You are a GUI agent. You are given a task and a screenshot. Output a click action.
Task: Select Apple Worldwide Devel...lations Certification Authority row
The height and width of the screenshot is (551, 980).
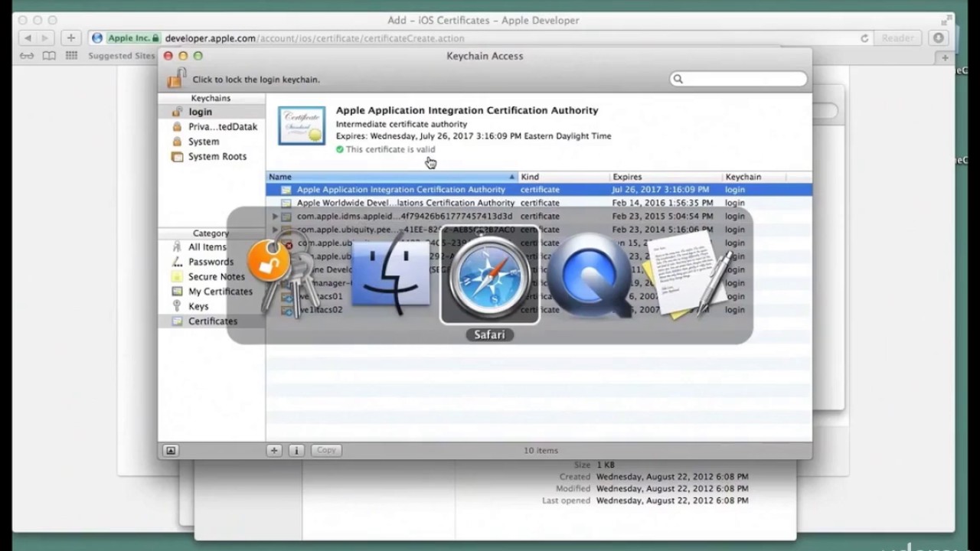coord(539,203)
